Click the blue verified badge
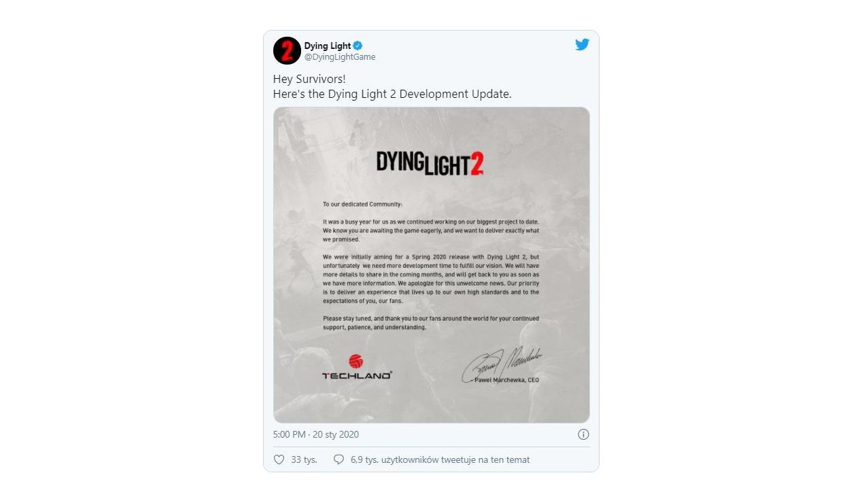Viewport: 868px width, 488px height. pos(358,46)
